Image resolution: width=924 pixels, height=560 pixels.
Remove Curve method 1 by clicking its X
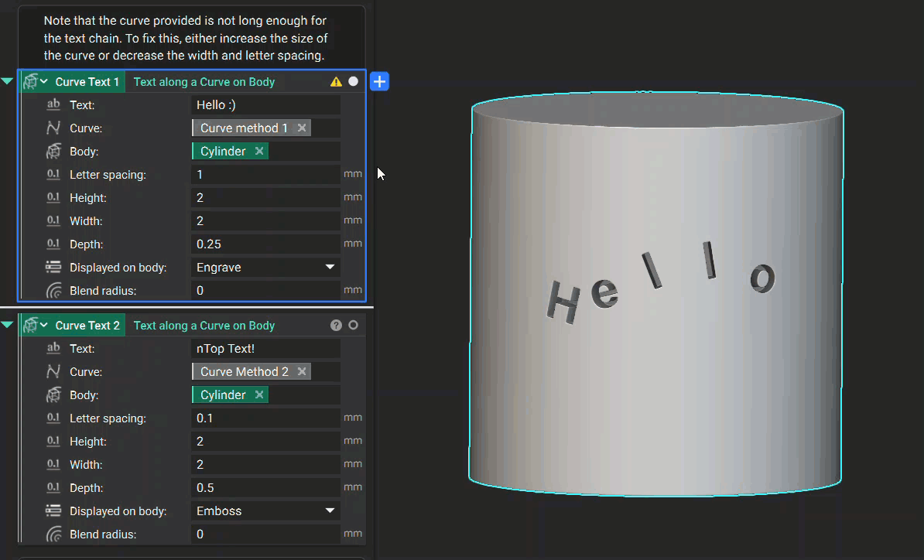(302, 128)
